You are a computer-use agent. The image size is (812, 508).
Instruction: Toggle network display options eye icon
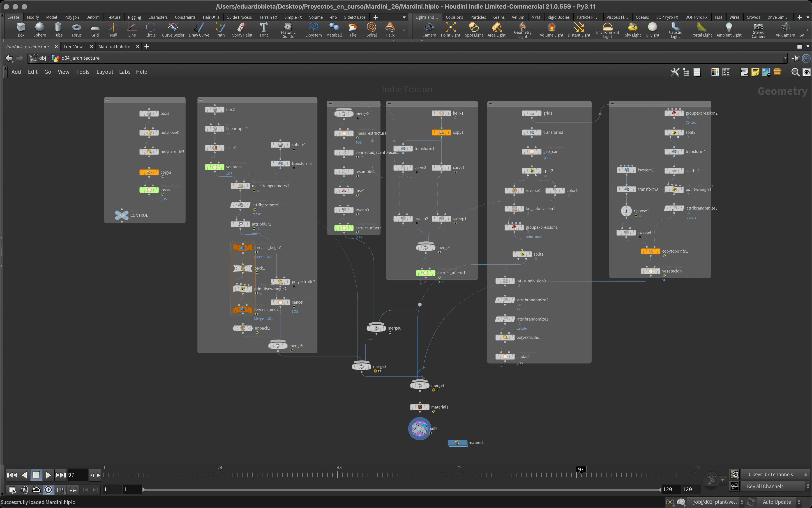point(806,72)
